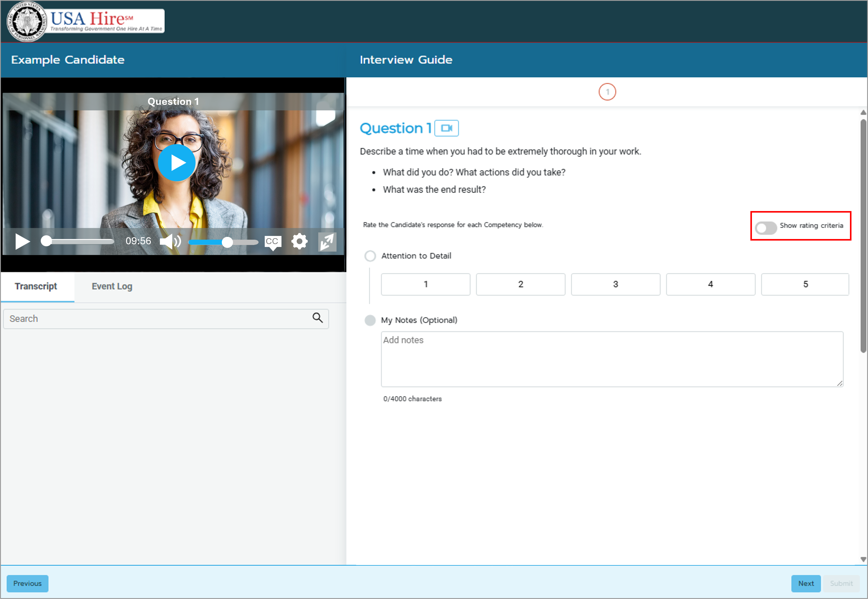Click the 09:56 video time display
This screenshot has height=599, width=868.
click(138, 241)
